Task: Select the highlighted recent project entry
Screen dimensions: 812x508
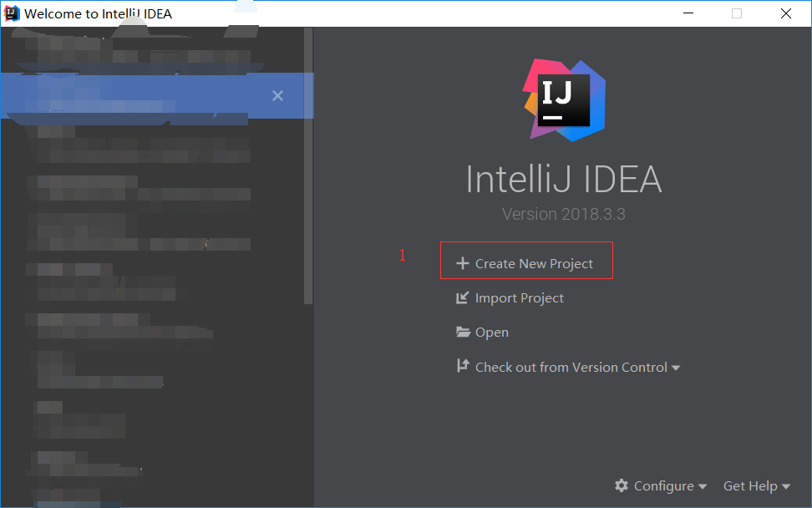Action: pos(134,96)
